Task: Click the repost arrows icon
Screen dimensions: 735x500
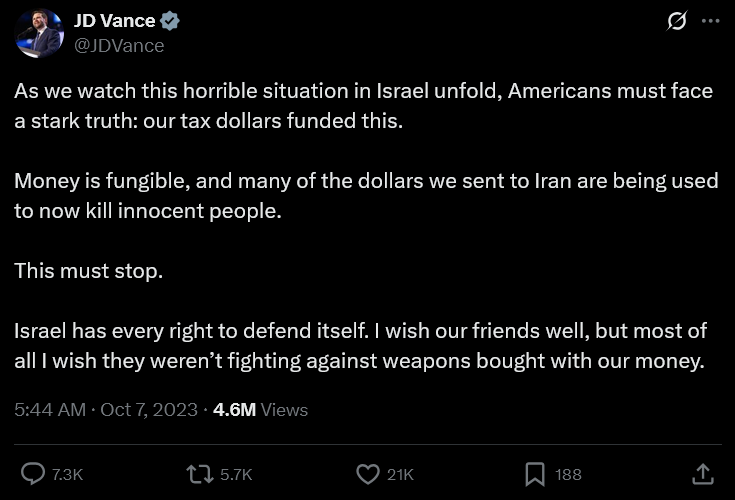Action: click(x=199, y=473)
